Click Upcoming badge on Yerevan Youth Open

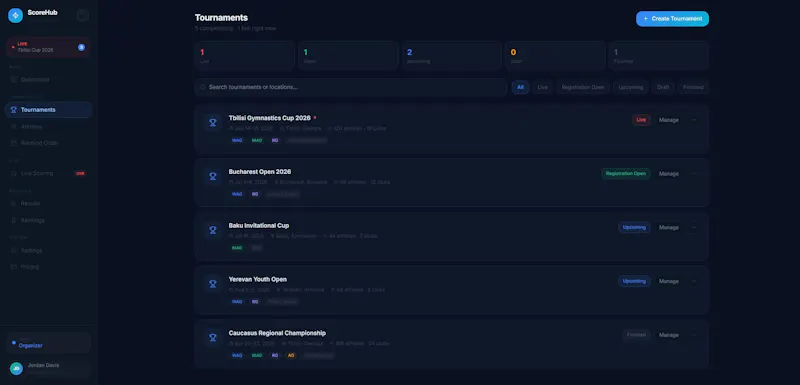click(x=634, y=281)
